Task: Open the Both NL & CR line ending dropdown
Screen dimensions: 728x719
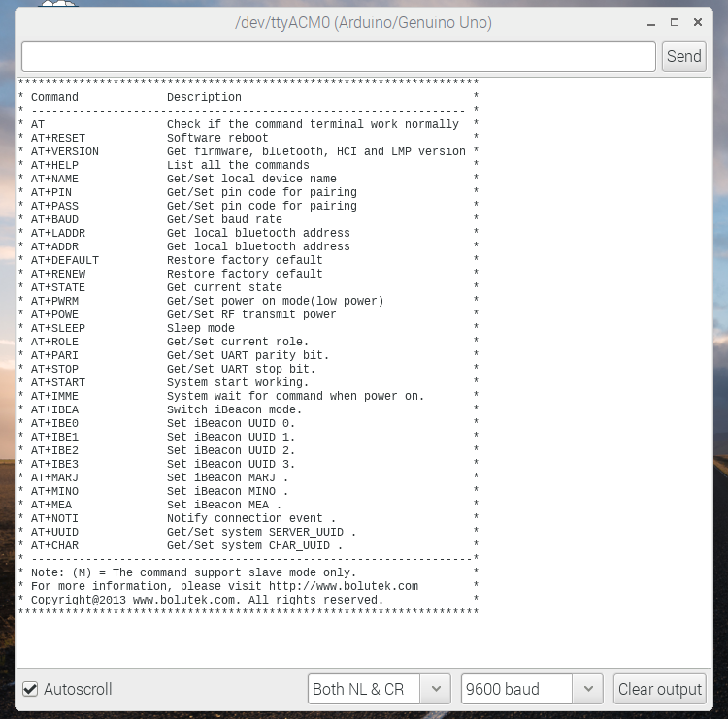Action: click(379, 689)
